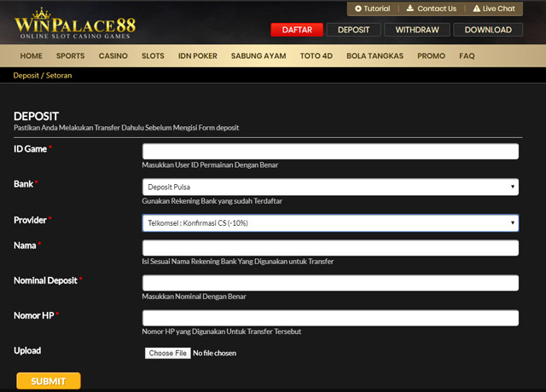The image size is (546, 392).
Task: Open Contact Us with download icon
Action: click(431, 9)
